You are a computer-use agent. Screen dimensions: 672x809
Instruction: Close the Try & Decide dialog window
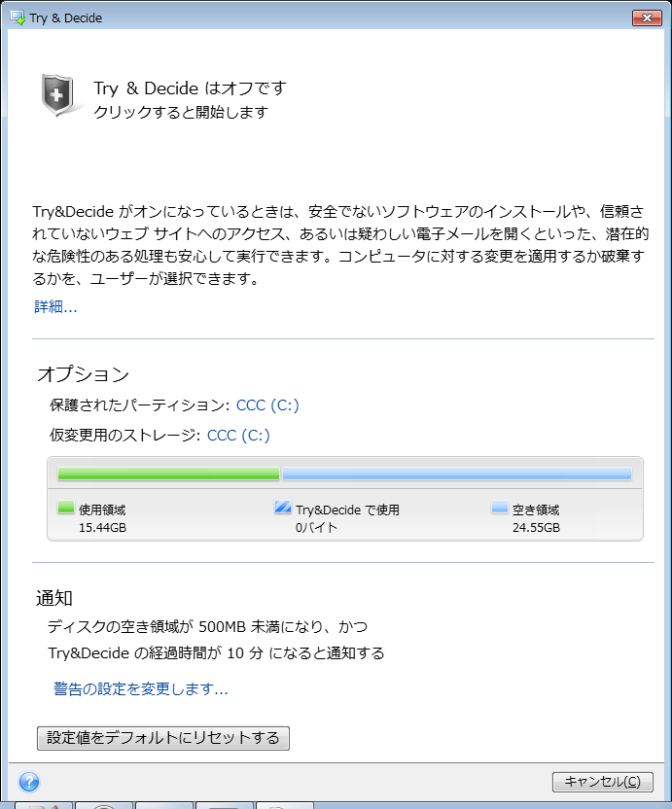pyautogui.click(x=648, y=18)
